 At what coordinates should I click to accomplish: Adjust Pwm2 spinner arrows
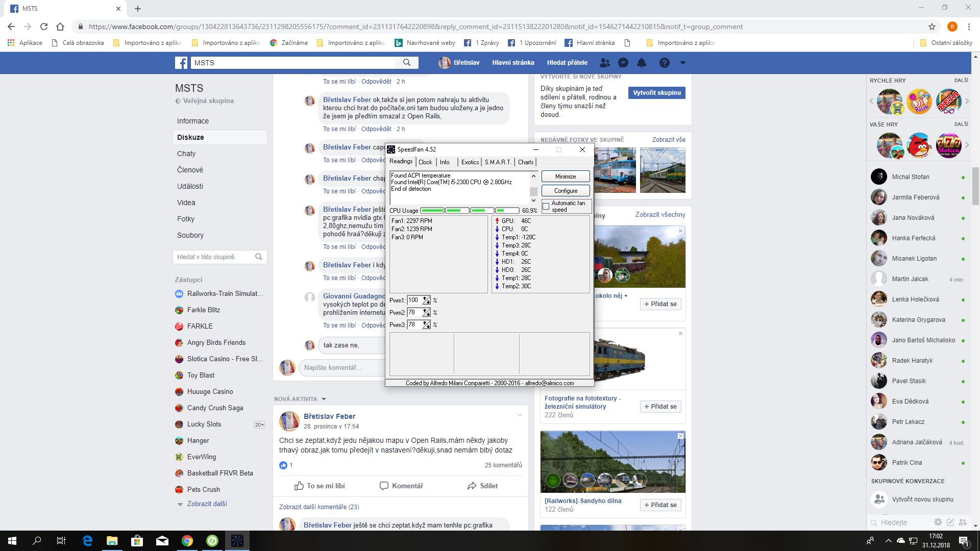pyautogui.click(x=427, y=313)
